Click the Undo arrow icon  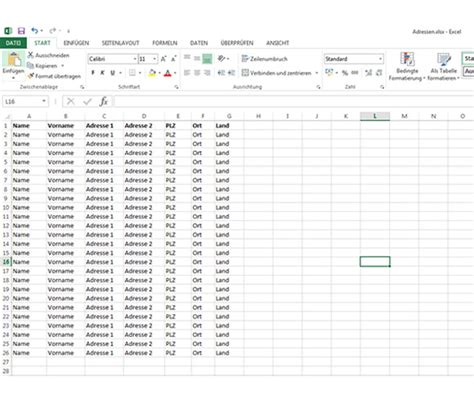click(35, 31)
